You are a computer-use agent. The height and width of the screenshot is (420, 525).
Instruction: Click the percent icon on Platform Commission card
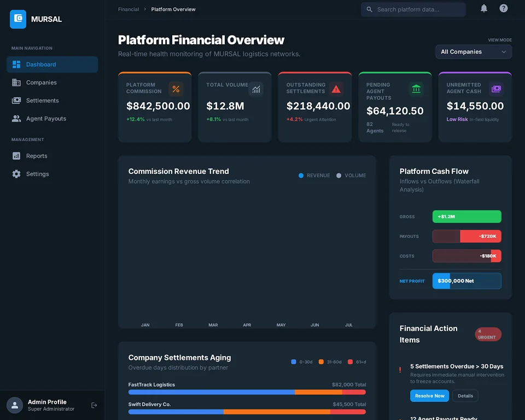pyautogui.click(x=176, y=89)
